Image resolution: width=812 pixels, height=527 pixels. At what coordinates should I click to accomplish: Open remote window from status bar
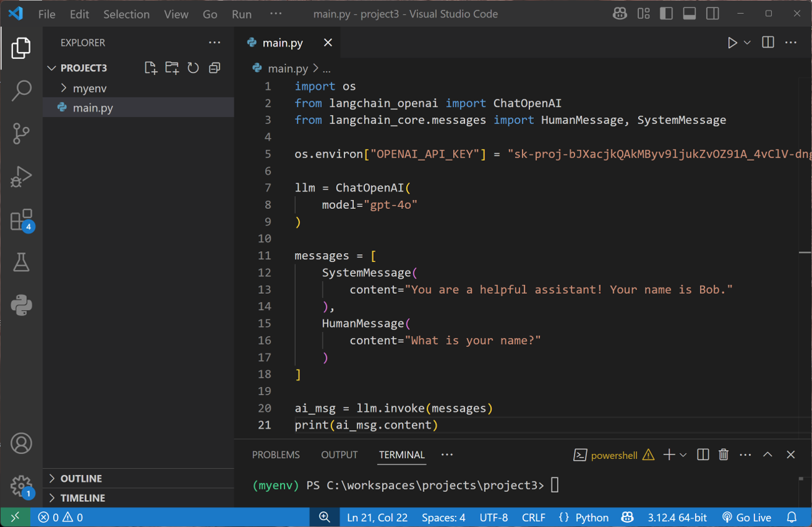pyautogui.click(x=15, y=517)
